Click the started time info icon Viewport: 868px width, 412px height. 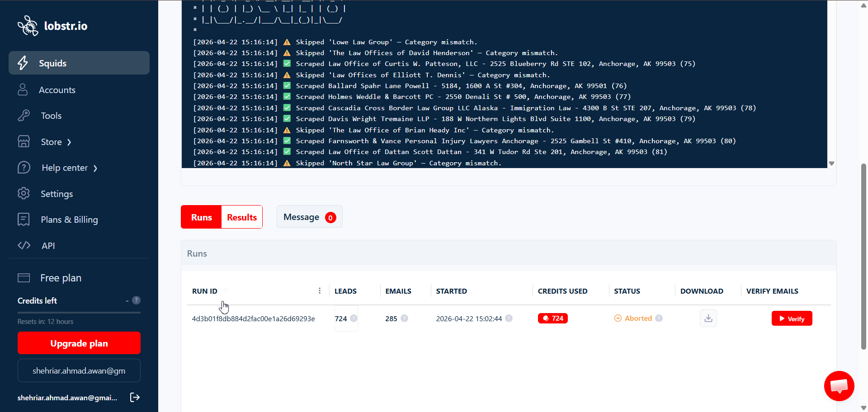(x=509, y=318)
